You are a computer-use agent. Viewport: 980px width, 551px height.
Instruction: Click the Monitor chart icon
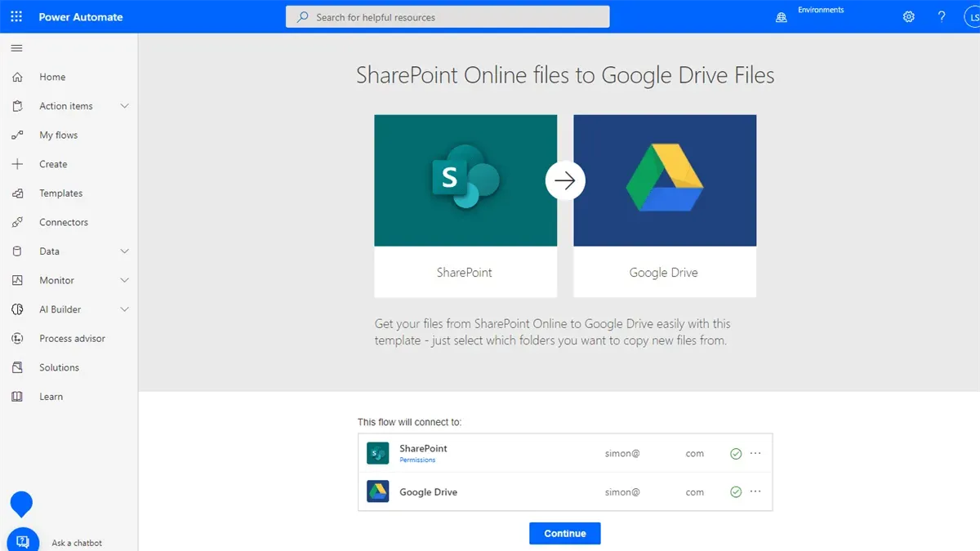pos(18,280)
